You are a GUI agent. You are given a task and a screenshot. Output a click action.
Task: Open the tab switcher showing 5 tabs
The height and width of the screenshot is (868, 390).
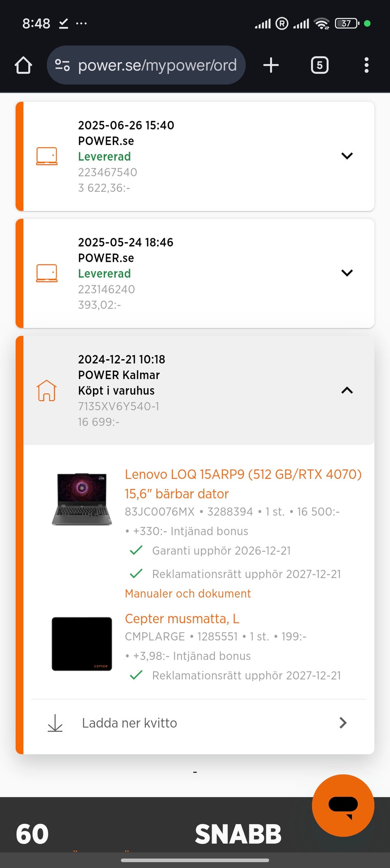319,65
